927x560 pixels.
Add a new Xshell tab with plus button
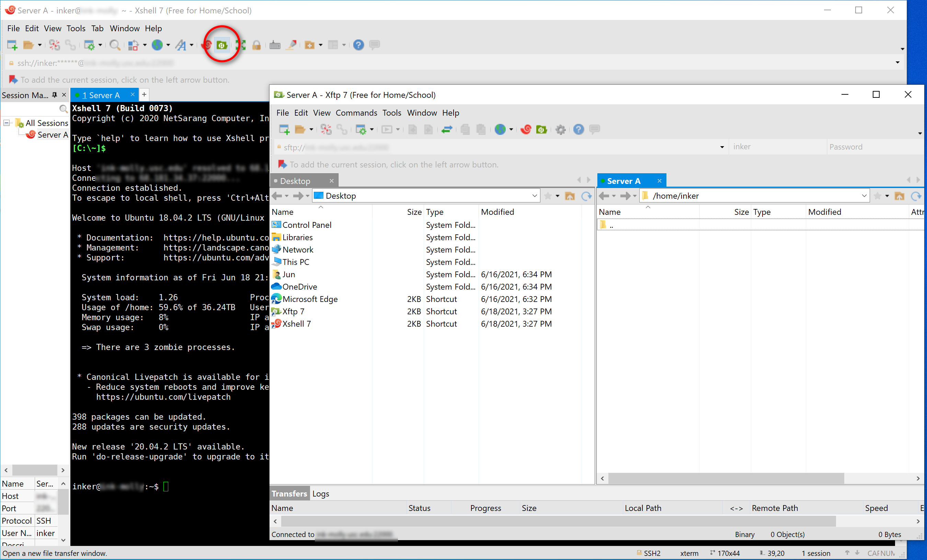[144, 95]
